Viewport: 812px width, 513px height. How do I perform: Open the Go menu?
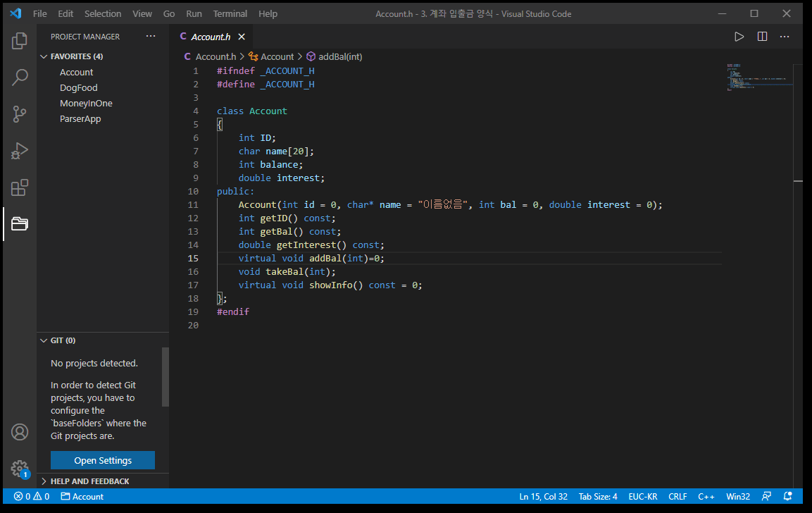click(169, 14)
